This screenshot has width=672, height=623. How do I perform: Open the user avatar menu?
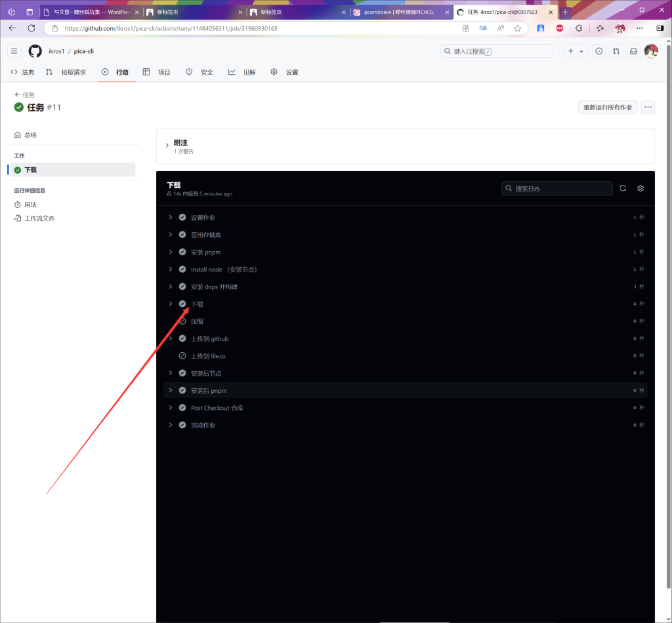651,51
